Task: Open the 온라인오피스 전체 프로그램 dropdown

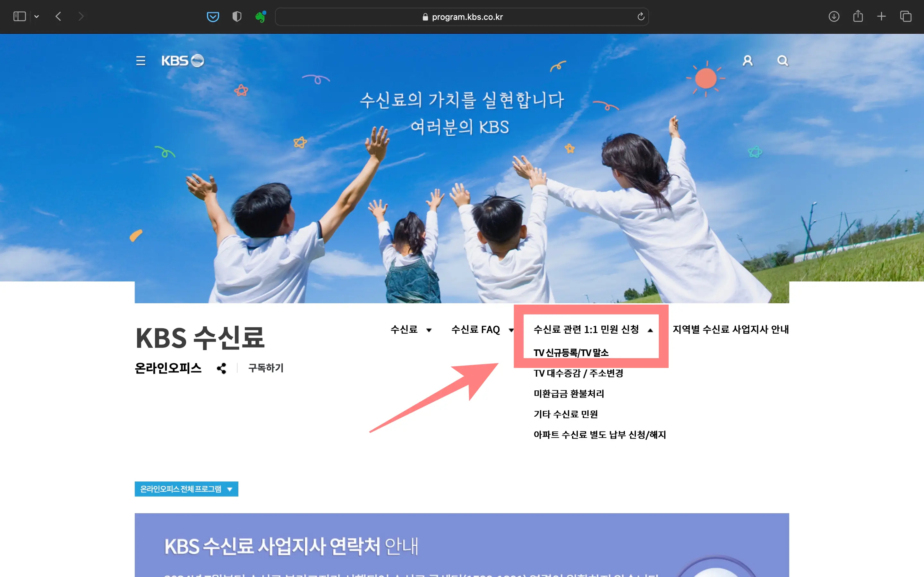Action: 186,489
